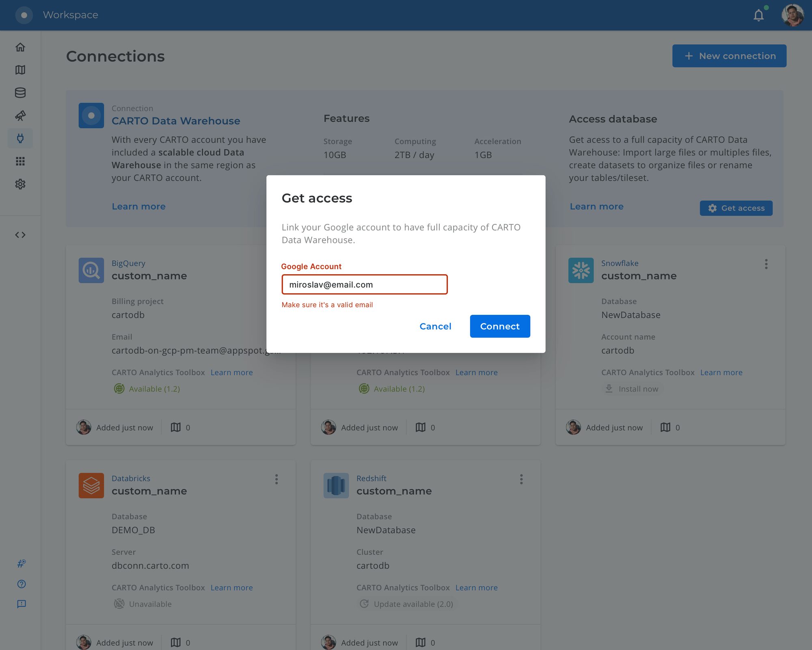Open Snowflake Analytics Toolbox Learn more
This screenshot has height=650, width=812.
721,373
